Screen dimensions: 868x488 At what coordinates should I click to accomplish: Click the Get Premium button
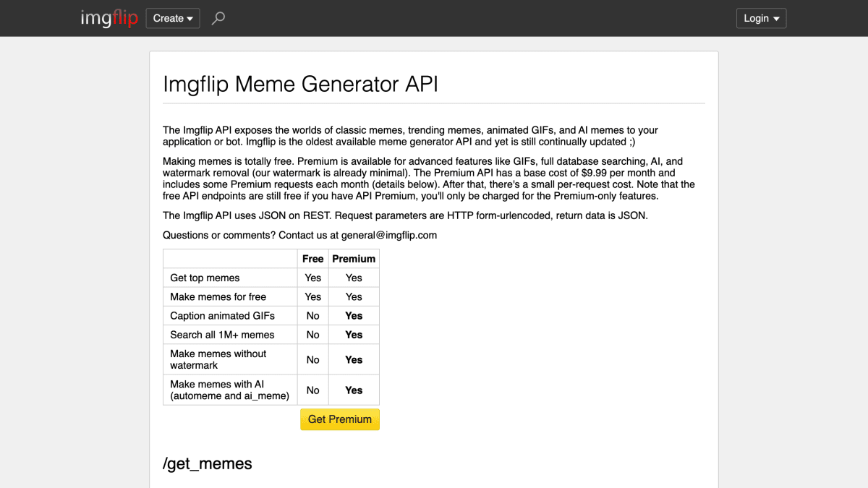tap(340, 419)
